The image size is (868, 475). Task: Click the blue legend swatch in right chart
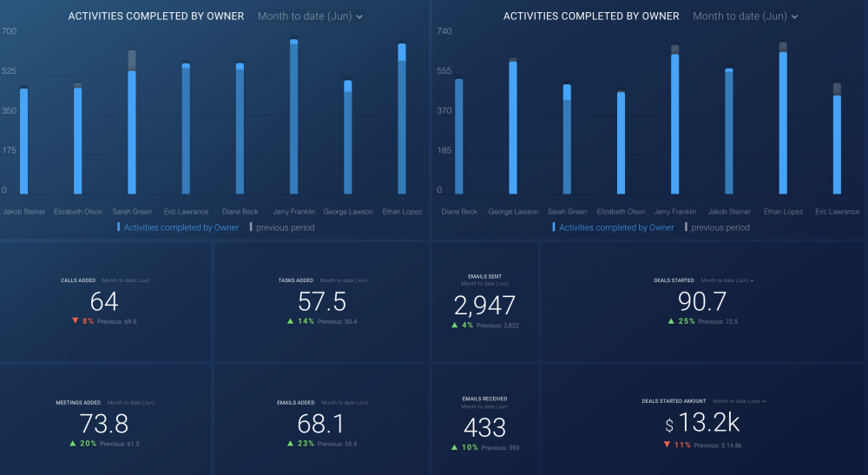coord(554,228)
